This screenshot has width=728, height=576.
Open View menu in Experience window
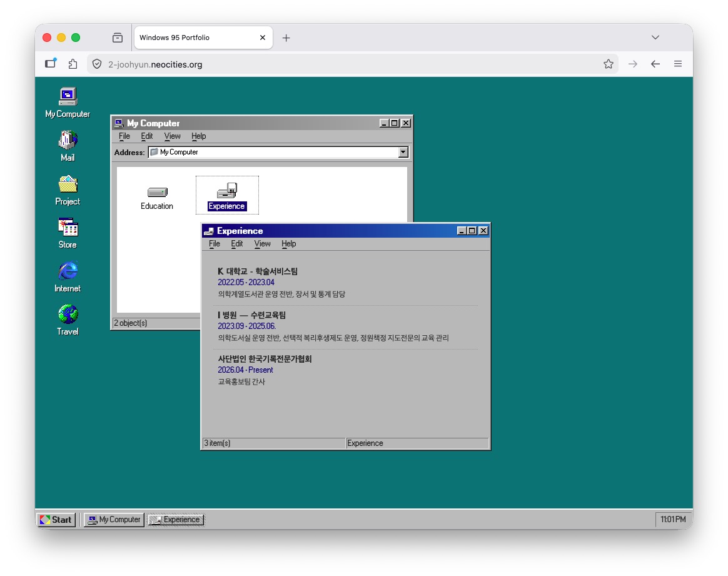[x=262, y=244]
